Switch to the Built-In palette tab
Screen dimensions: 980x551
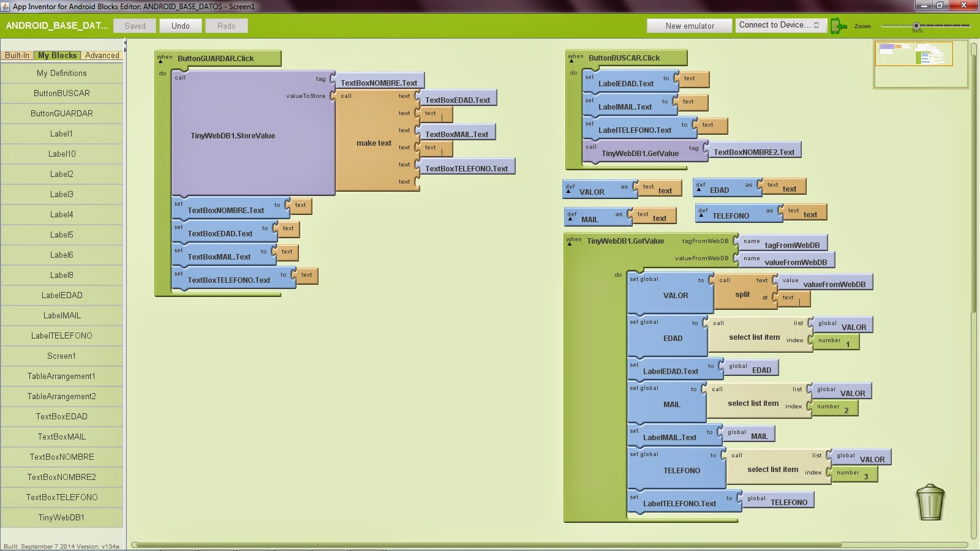pos(17,55)
